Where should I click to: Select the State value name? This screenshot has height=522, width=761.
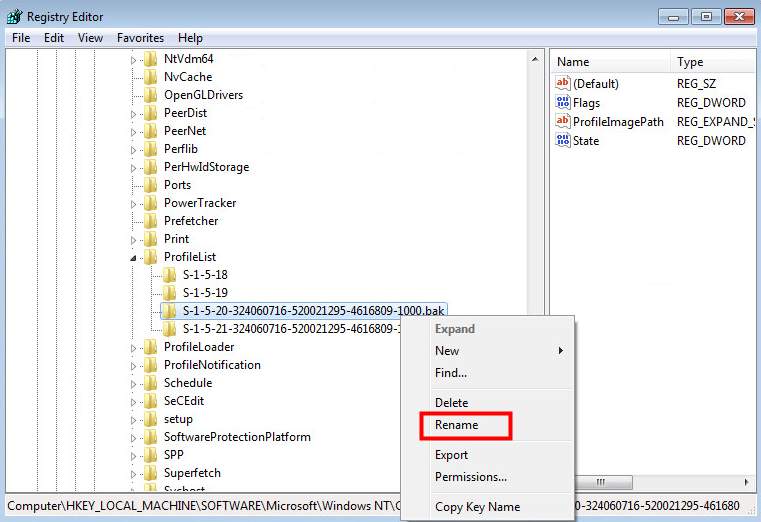586,141
